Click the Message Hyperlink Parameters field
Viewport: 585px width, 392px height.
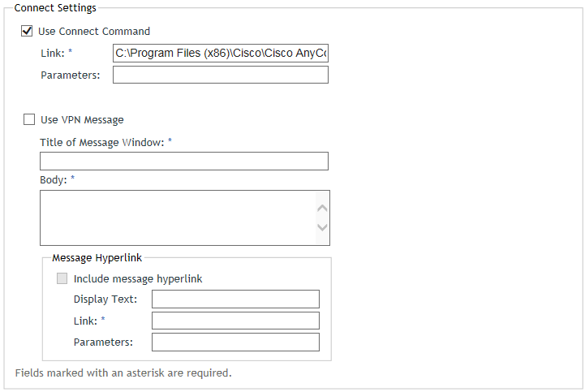235,342
